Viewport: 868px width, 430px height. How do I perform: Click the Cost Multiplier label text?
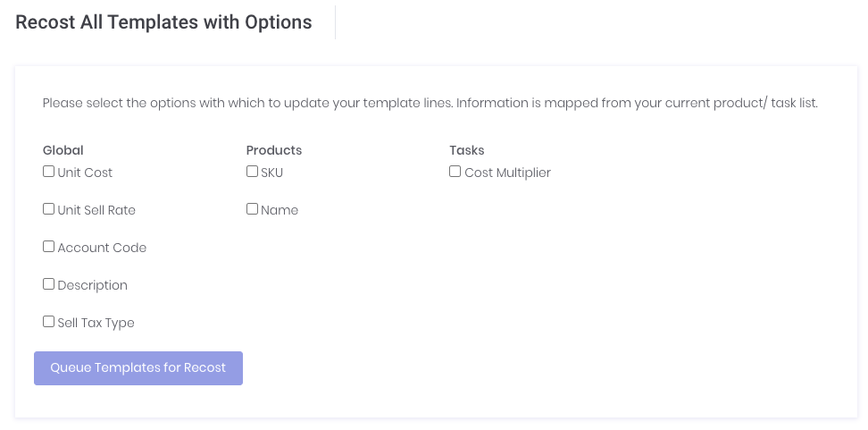[507, 173]
